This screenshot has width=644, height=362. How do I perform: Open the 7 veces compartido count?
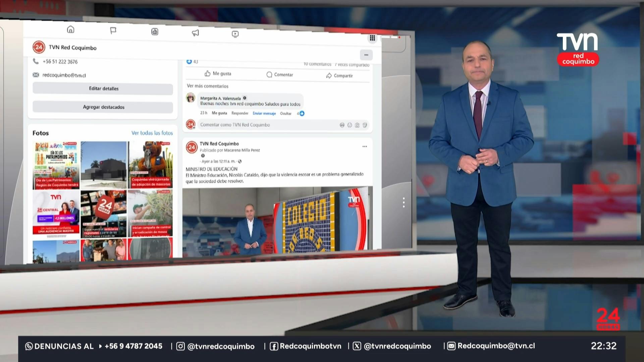[x=352, y=65]
